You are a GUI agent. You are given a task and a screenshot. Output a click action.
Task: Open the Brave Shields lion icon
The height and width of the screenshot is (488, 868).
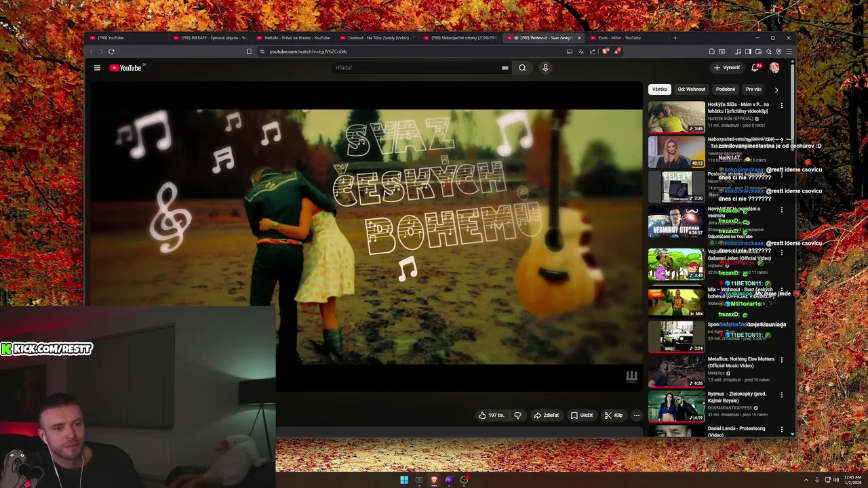(x=606, y=52)
